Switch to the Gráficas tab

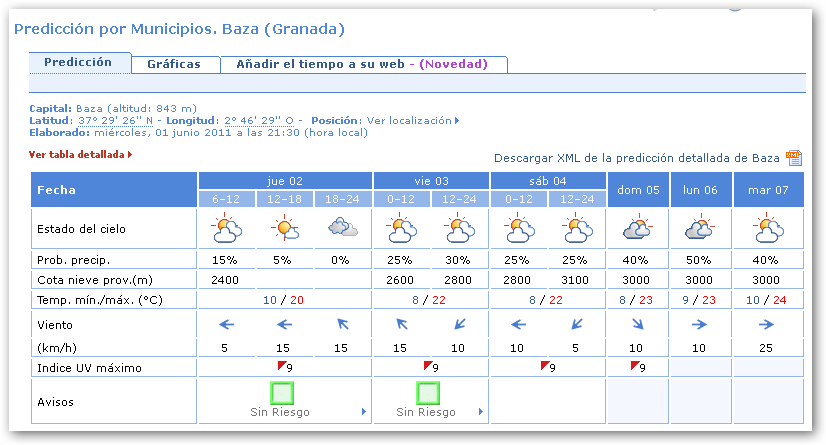pyautogui.click(x=174, y=64)
